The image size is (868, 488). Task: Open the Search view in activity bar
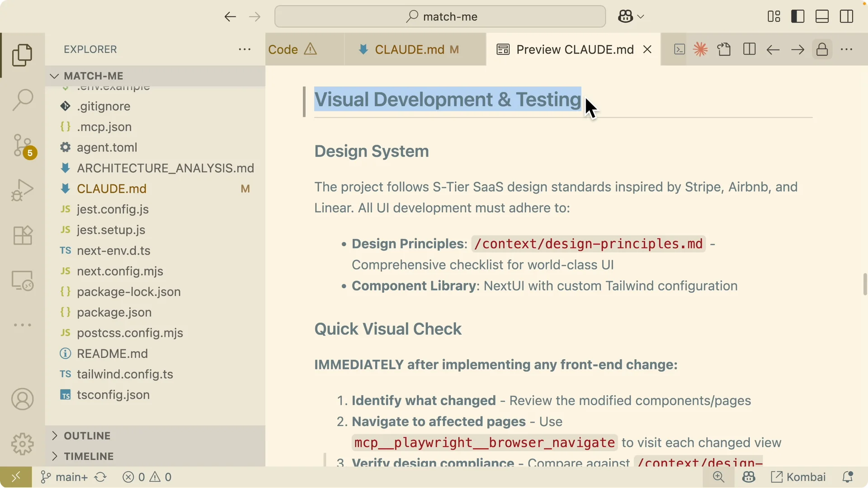pyautogui.click(x=22, y=100)
